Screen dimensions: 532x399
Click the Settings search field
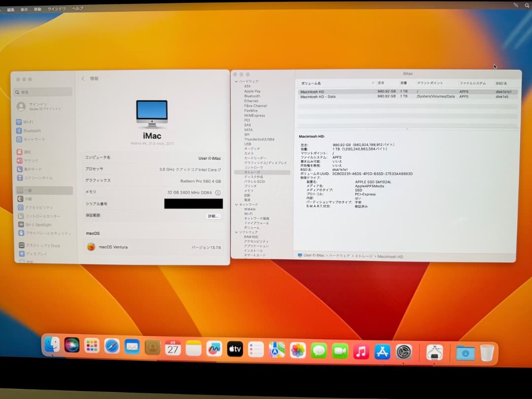[x=43, y=92]
